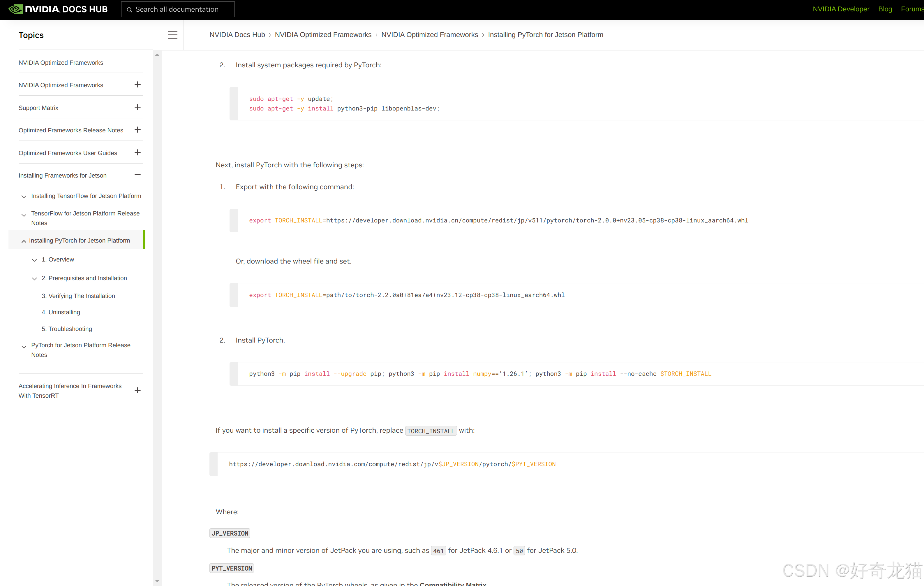This screenshot has height=586, width=924.
Task: Open top NVIDIA Optimized Frameworks sidebar topic
Action: point(61,63)
